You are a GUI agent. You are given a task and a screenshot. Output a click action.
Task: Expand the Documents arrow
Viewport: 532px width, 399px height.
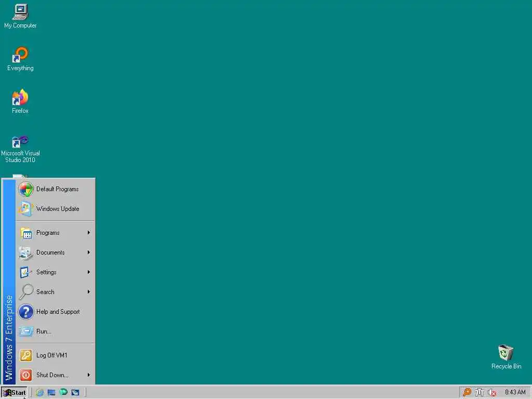(88, 252)
